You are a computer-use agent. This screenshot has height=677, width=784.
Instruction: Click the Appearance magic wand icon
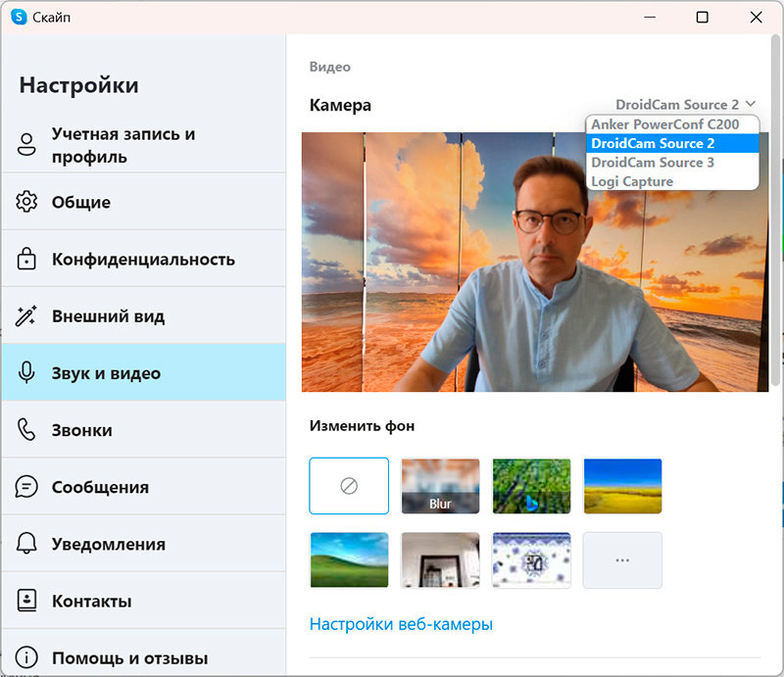[26, 316]
